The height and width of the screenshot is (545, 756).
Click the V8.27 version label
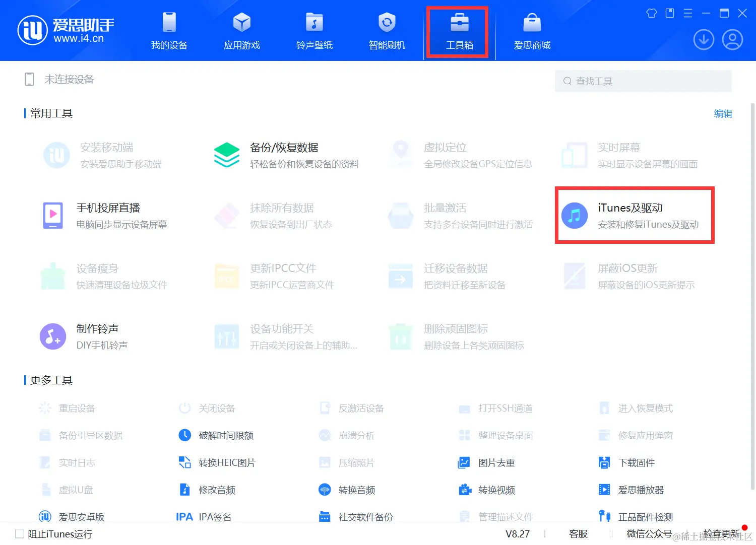(518, 534)
